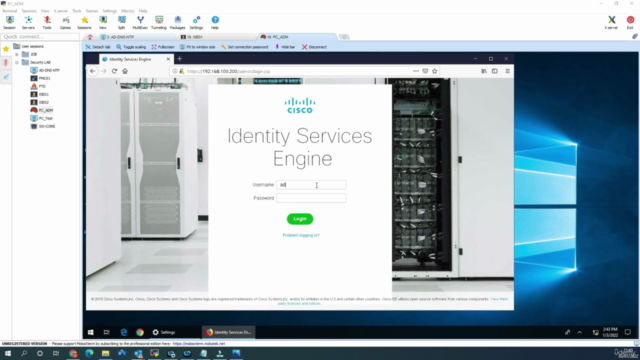Select the FMC01 session in tree
This screenshot has height=360, width=640.
[41, 78]
